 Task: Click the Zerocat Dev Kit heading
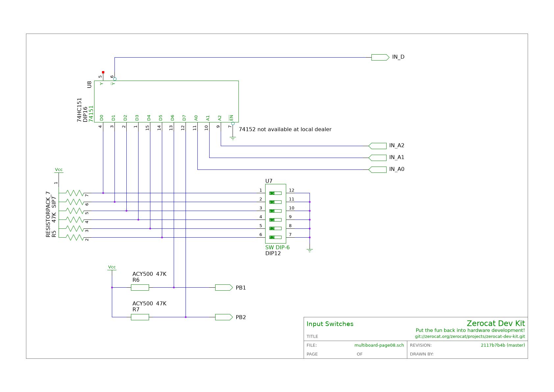pyautogui.click(x=496, y=324)
